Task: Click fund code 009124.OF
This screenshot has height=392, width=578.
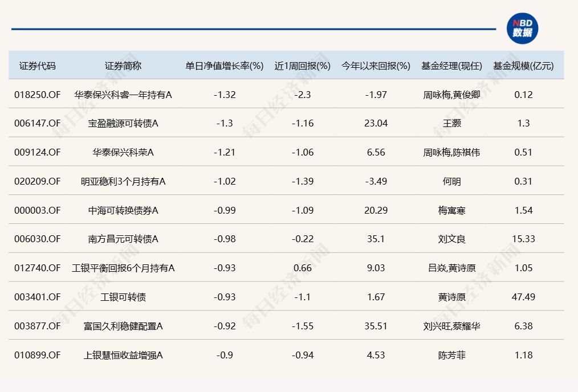Action: pos(37,152)
